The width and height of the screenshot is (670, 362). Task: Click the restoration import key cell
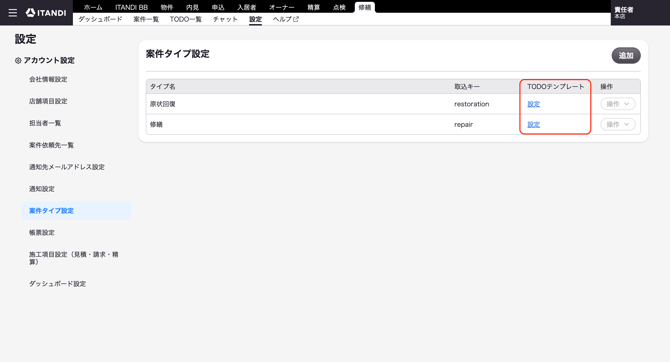471,104
